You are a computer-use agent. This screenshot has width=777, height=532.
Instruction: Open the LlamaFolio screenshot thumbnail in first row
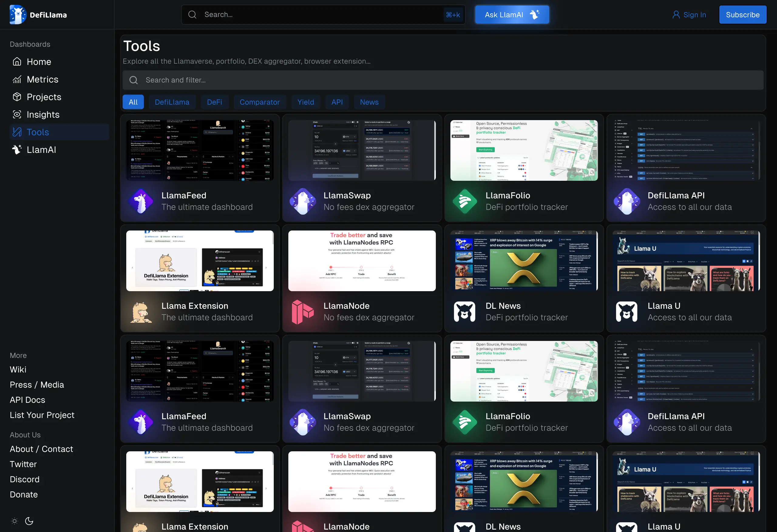[524, 150]
